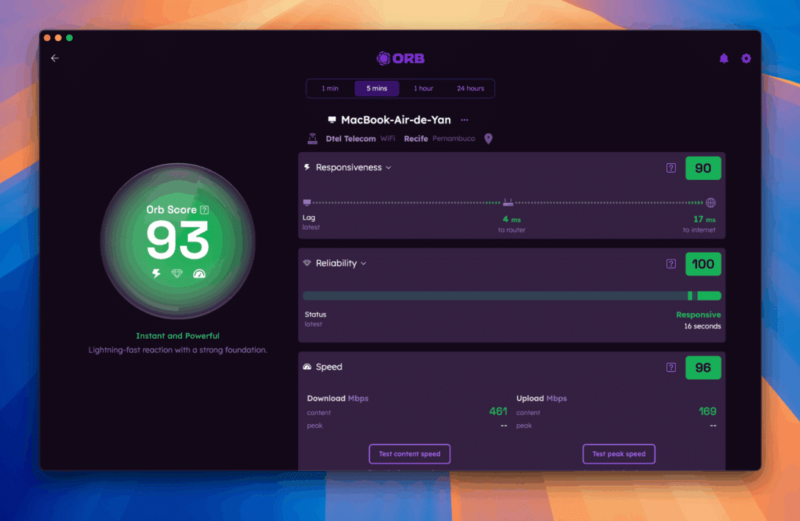The height and width of the screenshot is (521, 800).
Task: Click diamond icon inside the orb
Action: pos(177,274)
